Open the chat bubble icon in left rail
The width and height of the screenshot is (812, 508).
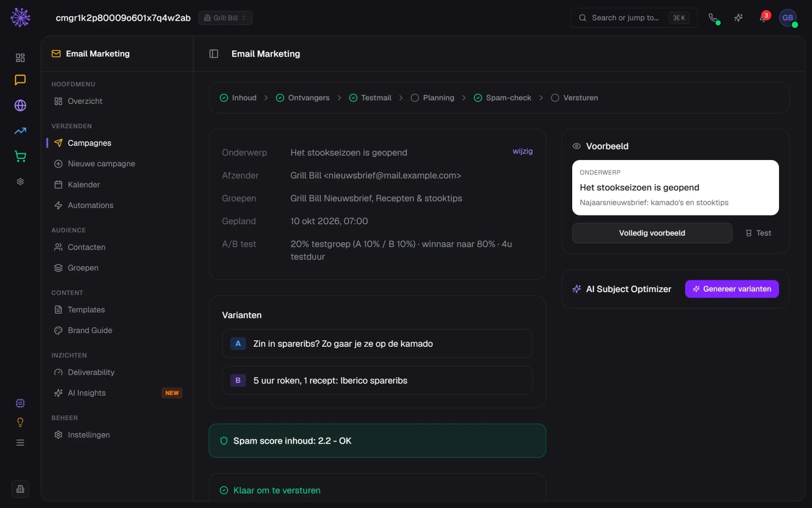click(20, 80)
